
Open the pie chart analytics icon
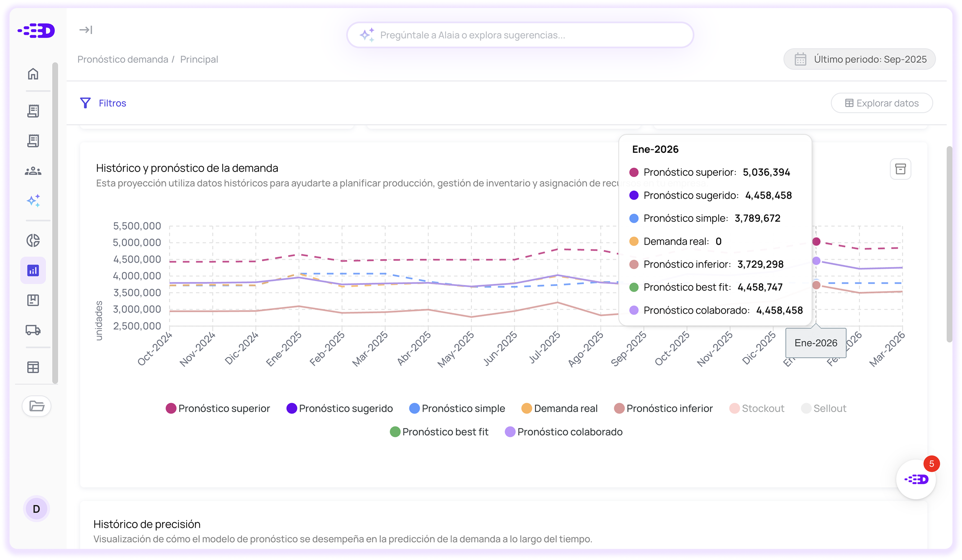(x=33, y=241)
